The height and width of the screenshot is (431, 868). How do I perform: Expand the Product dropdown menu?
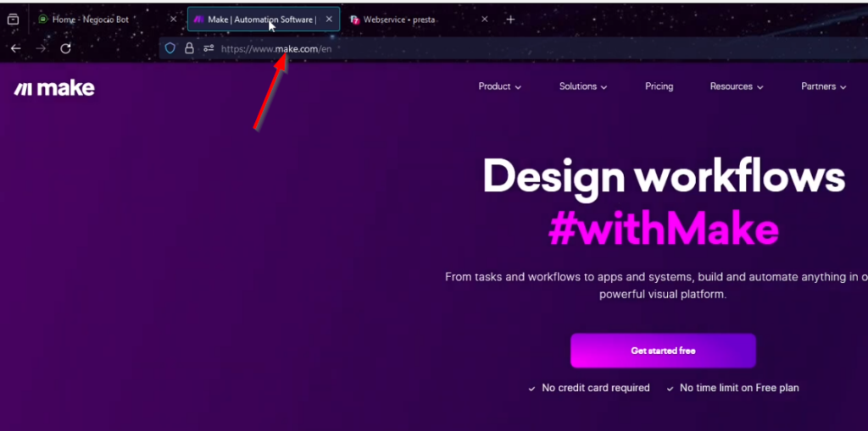[x=500, y=87]
